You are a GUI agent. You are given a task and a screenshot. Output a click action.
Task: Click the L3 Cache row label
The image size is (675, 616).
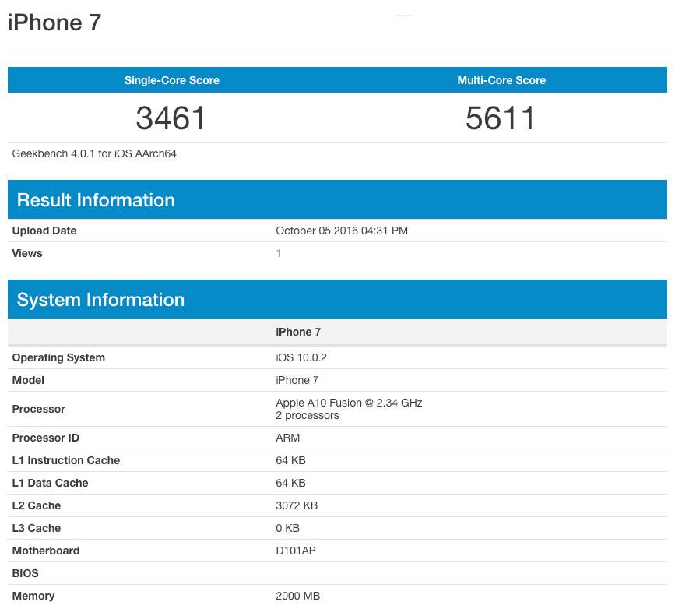click(37, 528)
